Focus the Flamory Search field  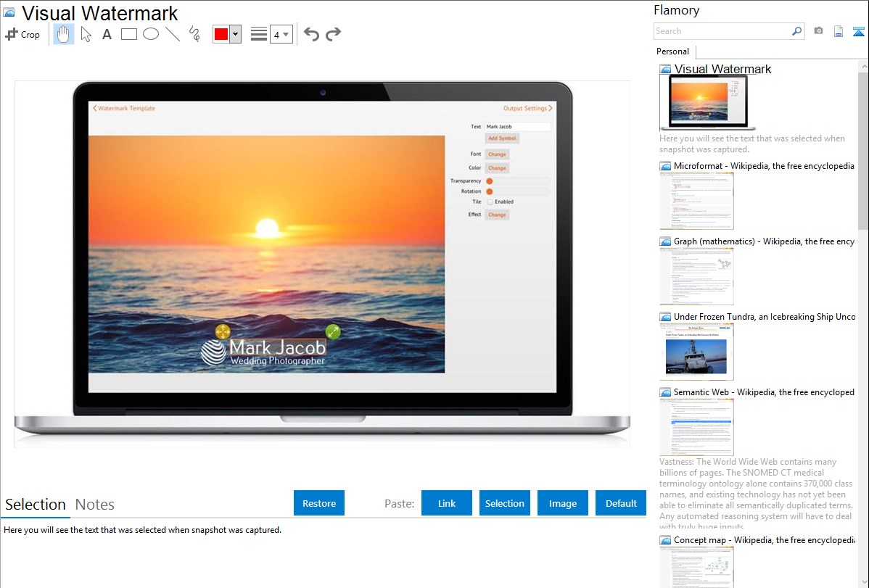[x=722, y=31]
